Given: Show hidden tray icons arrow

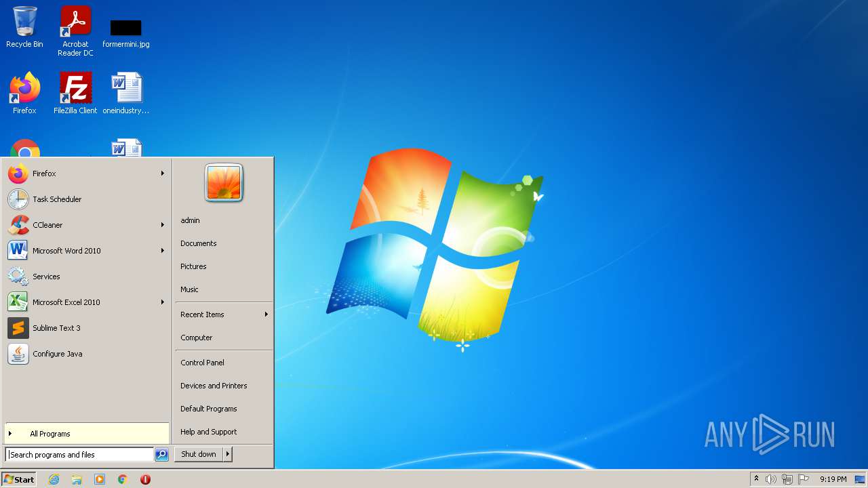Looking at the screenshot, I should 756,479.
